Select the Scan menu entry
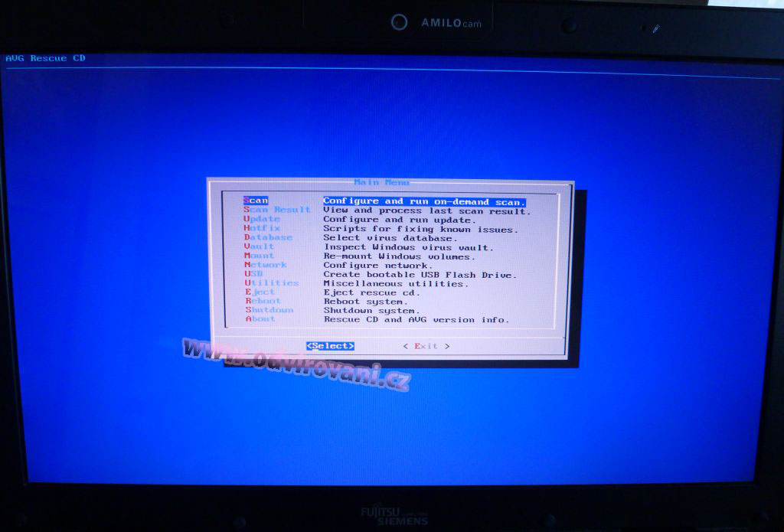 [256, 201]
